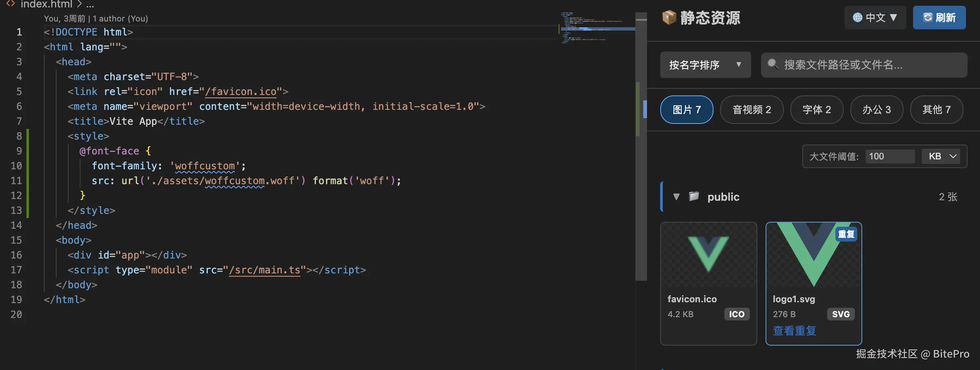The width and height of the screenshot is (980, 370).
Task: Click the 刷新 refresh button
Action: coord(939,18)
